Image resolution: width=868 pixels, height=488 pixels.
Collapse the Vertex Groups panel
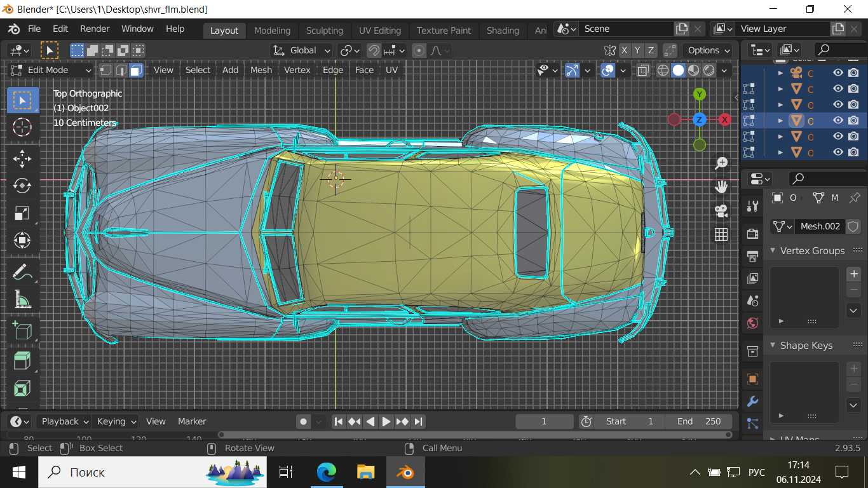[773, 251]
